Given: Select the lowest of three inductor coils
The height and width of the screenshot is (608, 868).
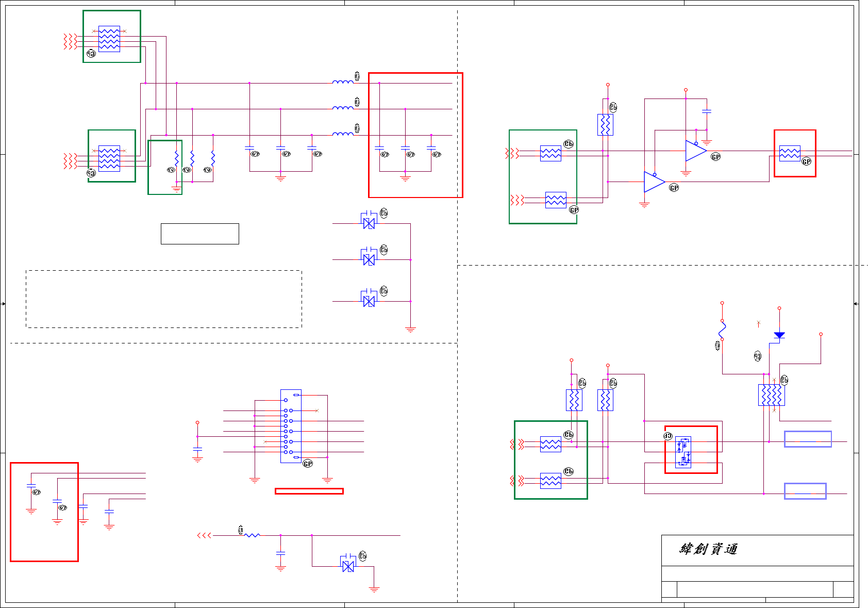Looking at the screenshot, I should [x=343, y=134].
